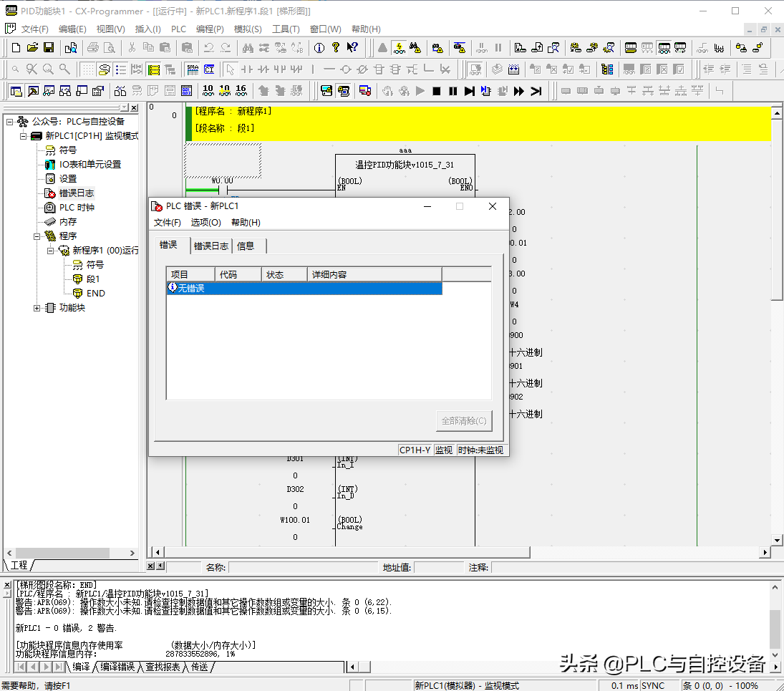Print the ladder program
This screenshot has height=691, width=784.
[x=92, y=47]
